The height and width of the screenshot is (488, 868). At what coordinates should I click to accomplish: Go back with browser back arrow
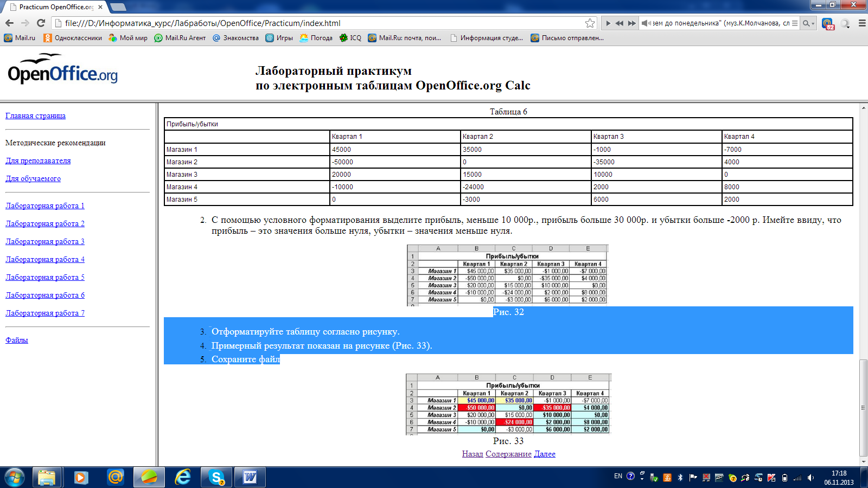point(9,23)
